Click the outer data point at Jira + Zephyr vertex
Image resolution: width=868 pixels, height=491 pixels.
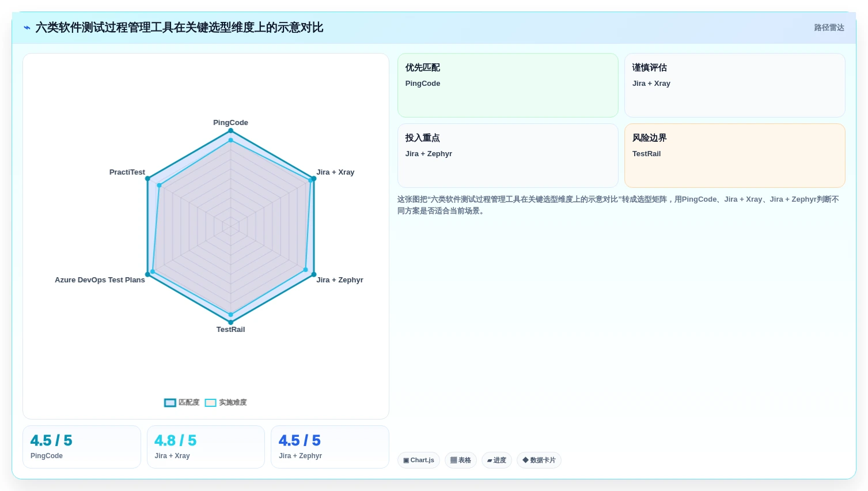[x=314, y=274]
